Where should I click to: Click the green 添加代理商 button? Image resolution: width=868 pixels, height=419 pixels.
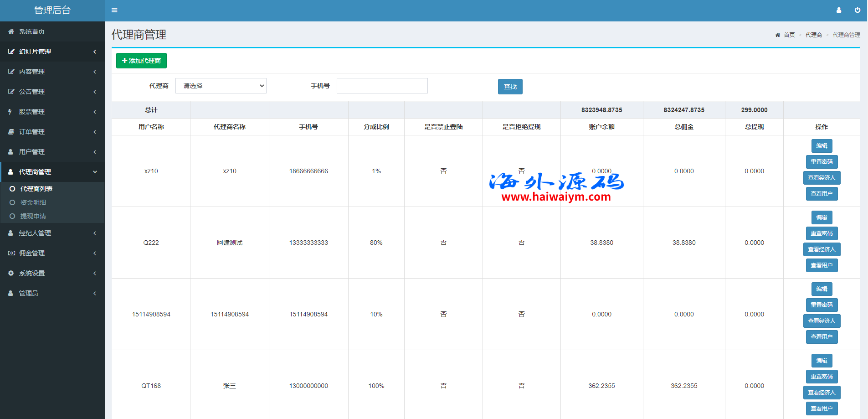click(x=141, y=61)
